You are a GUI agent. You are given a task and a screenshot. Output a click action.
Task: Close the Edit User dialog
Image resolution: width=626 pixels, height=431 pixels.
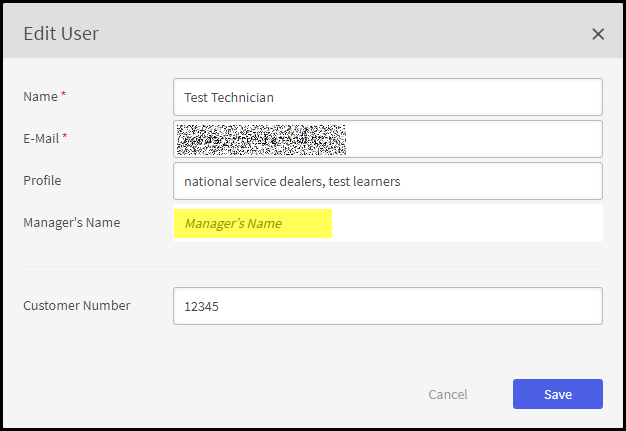[x=598, y=34]
